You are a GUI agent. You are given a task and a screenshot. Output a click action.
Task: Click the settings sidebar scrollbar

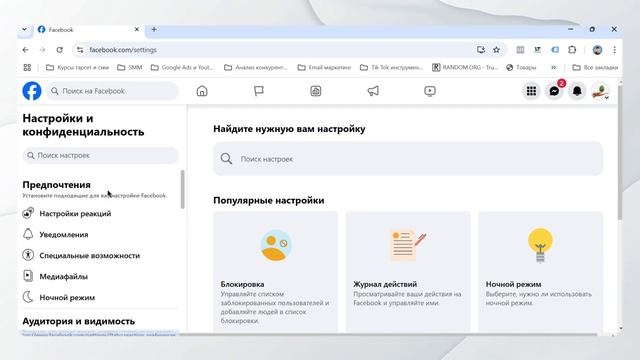coord(182,189)
